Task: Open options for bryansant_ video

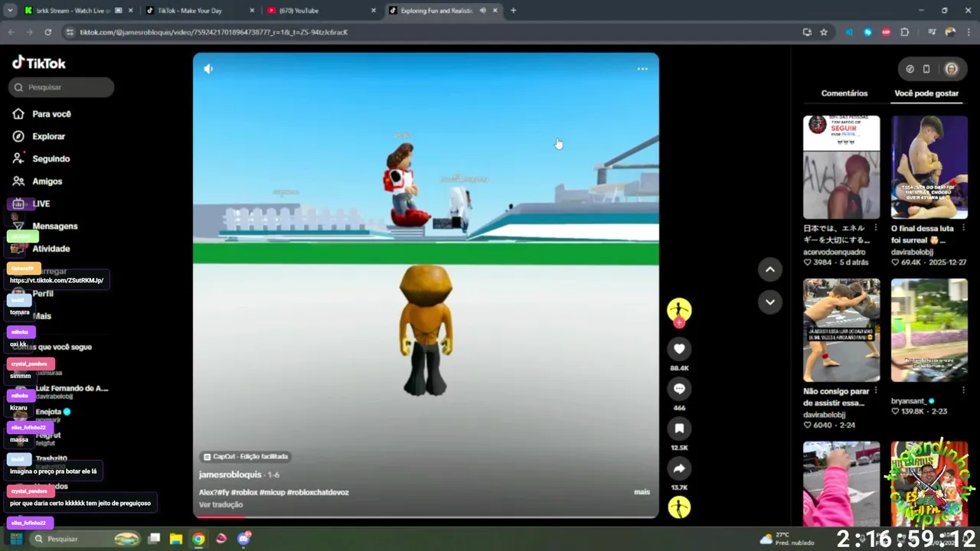Action: (963, 391)
